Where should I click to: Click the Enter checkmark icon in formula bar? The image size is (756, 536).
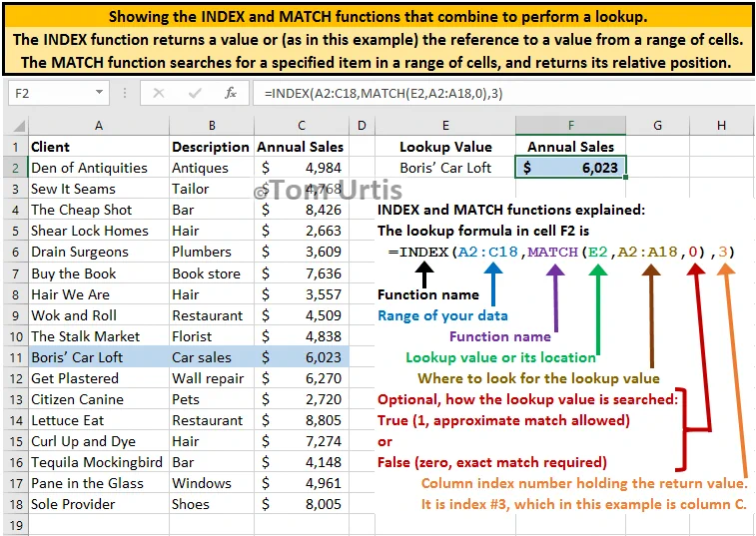tap(195, 93)
